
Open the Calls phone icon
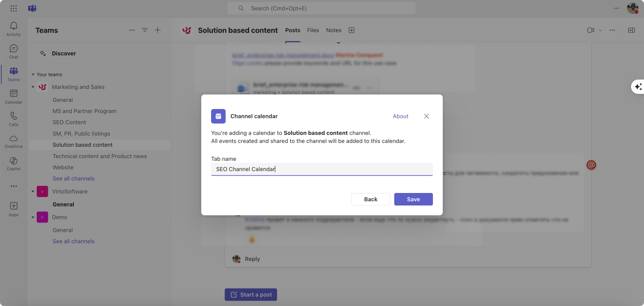click(13, 116)
